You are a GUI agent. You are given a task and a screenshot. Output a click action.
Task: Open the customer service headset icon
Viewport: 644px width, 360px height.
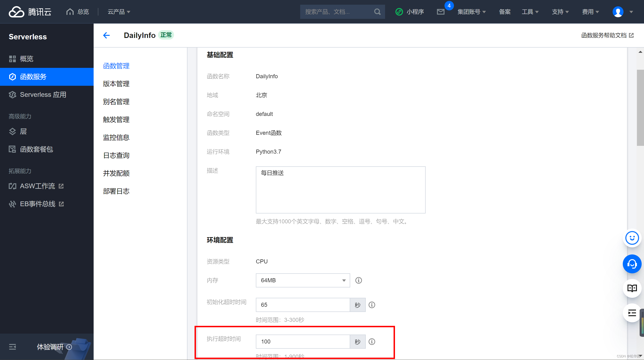(x=632, y=264)
